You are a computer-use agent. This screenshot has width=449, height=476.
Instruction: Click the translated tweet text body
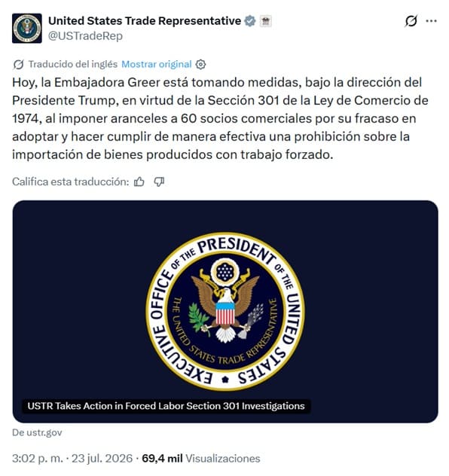click(220, 118)
